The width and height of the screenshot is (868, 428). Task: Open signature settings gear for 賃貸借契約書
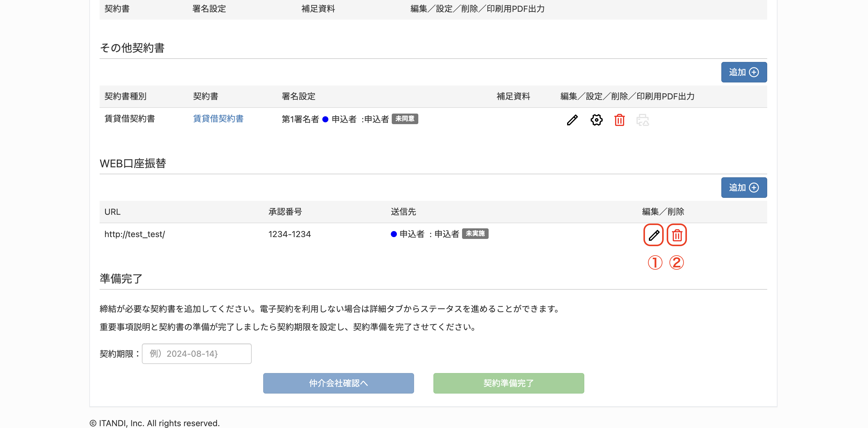[x=596, y=120]
